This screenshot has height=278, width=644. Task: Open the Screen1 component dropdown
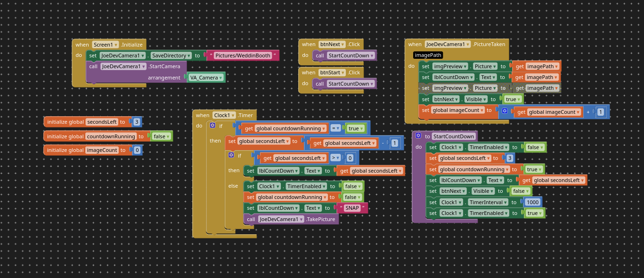[105, 45]
